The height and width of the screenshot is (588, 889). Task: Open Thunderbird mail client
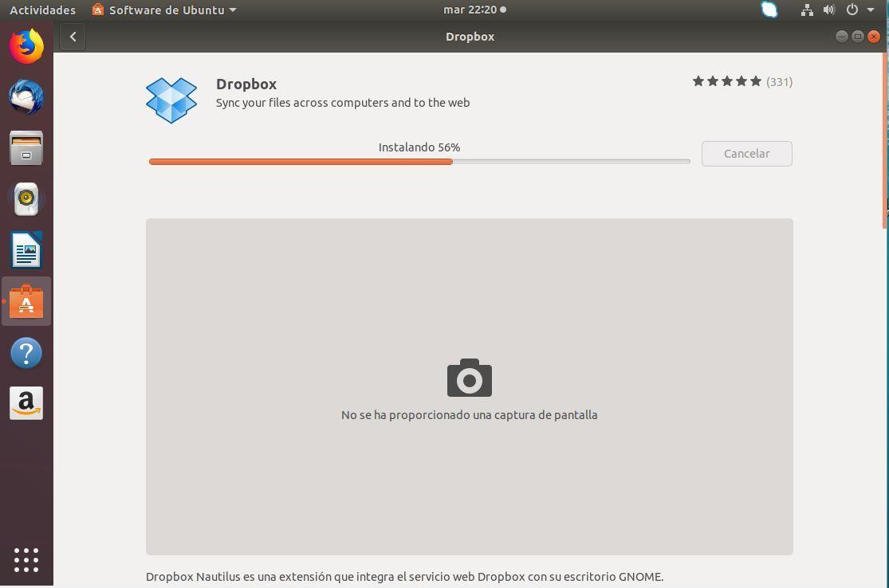tap(26, 96)
